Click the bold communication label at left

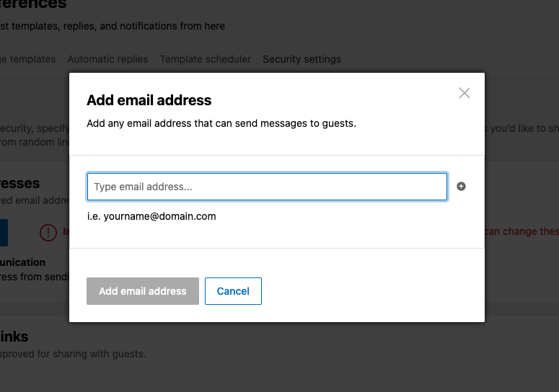point(22,262)
